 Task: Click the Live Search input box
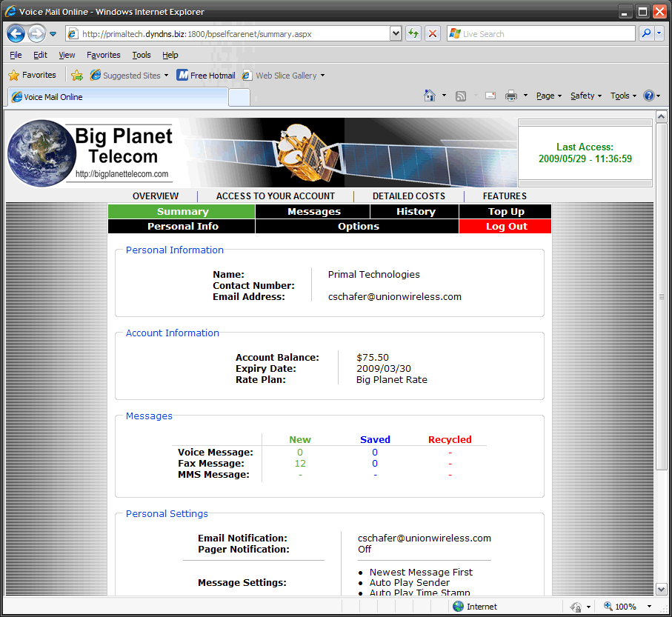click(x=541, y=34)
